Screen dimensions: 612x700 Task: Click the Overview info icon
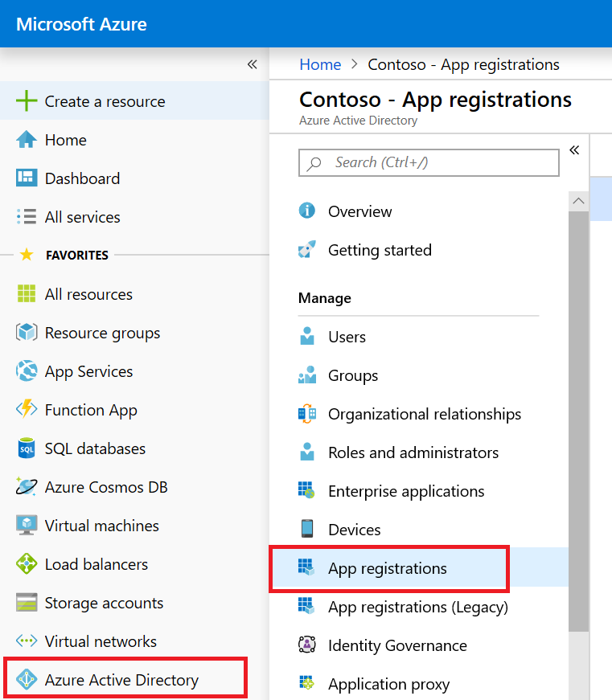point(307,211)
